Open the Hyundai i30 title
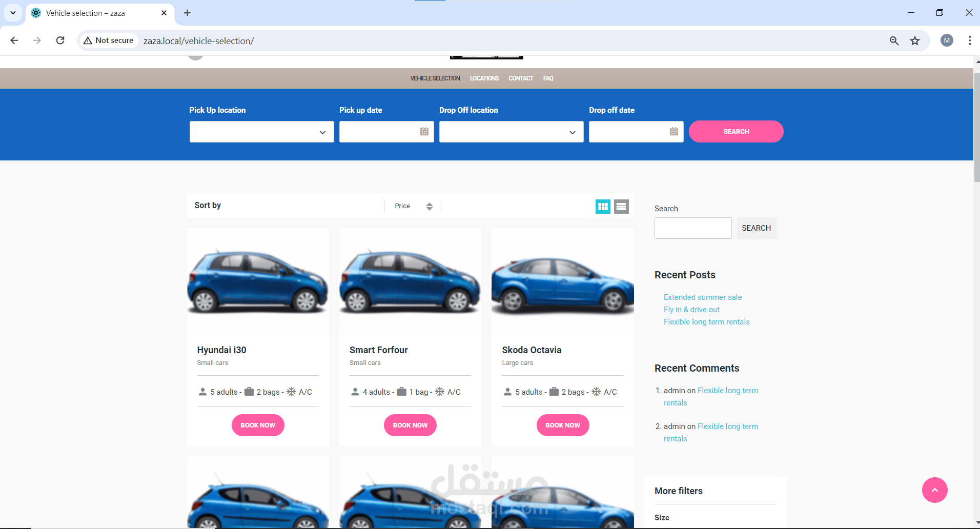The image size is (980, 529). [221, 350]
